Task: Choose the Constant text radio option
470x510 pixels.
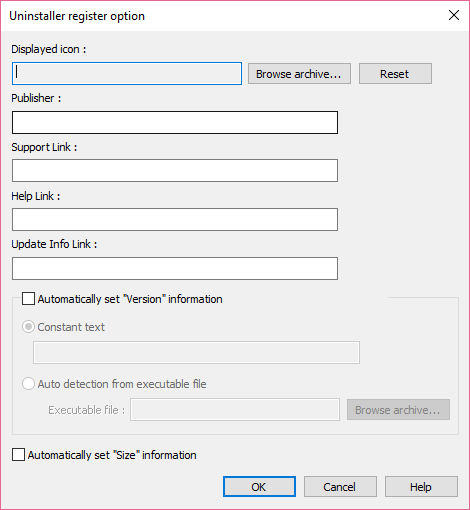Action: (x=28, y=327)
